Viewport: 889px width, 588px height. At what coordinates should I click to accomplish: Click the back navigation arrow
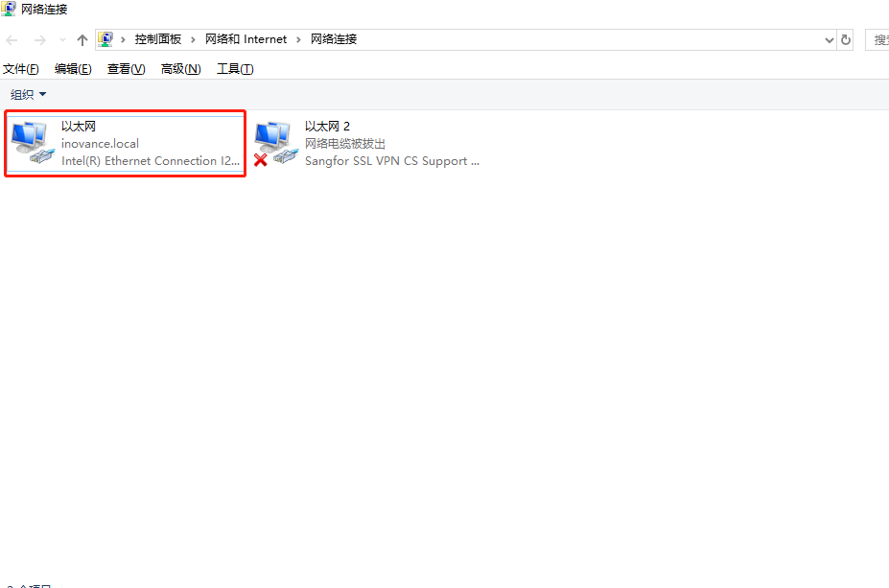tap(12, 39)
